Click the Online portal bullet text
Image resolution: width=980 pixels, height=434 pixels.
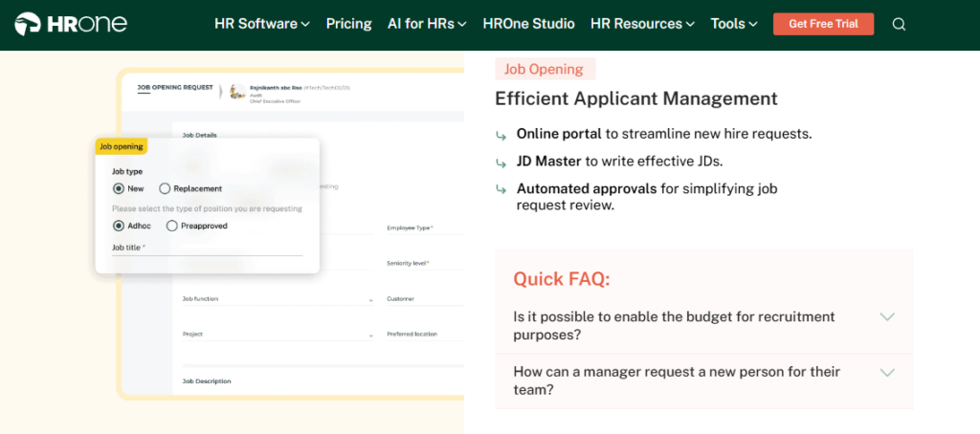tap(664, 134)
